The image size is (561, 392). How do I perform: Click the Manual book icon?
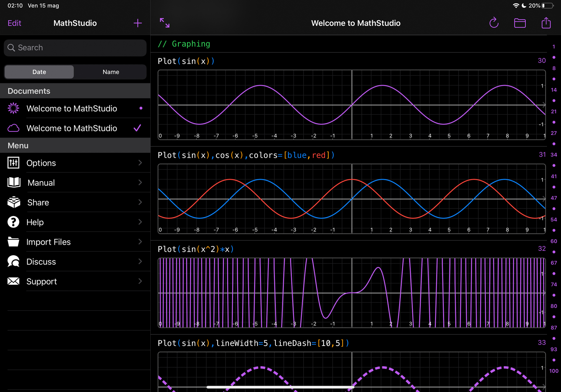pyautogui.click(x=14, y=182)
